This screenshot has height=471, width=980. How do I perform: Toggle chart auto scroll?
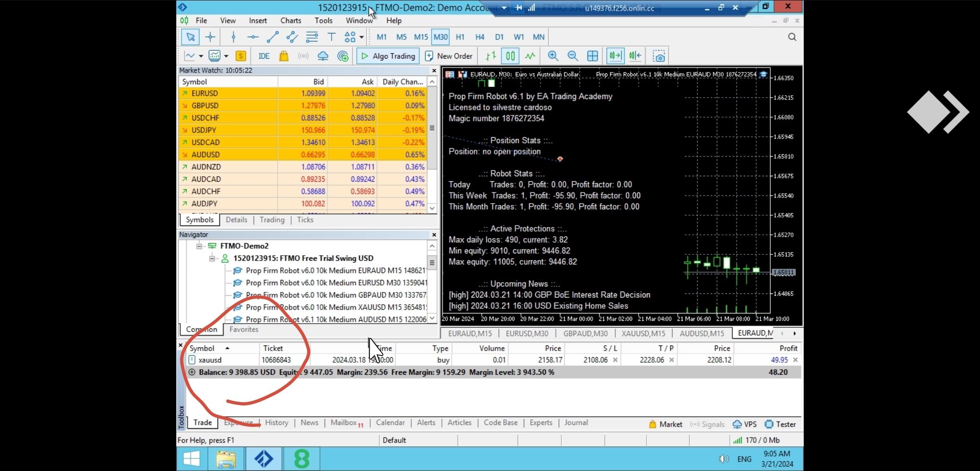[615, 56]
